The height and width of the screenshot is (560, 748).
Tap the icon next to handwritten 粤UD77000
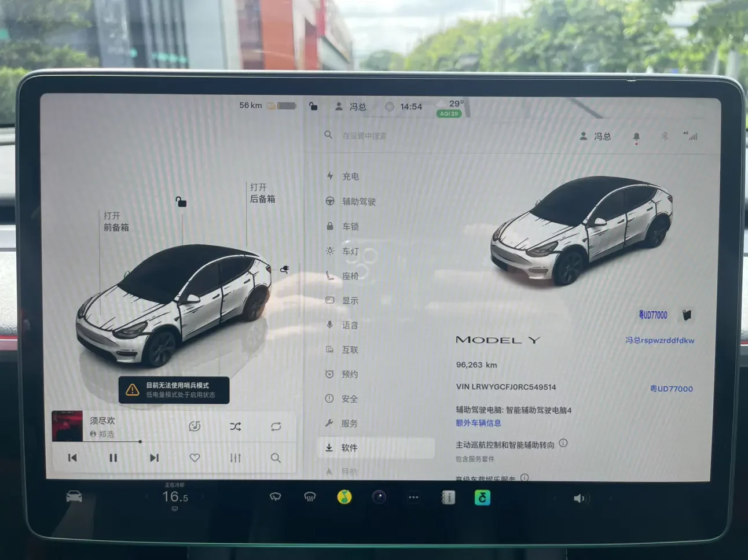[x=687, y=315]
